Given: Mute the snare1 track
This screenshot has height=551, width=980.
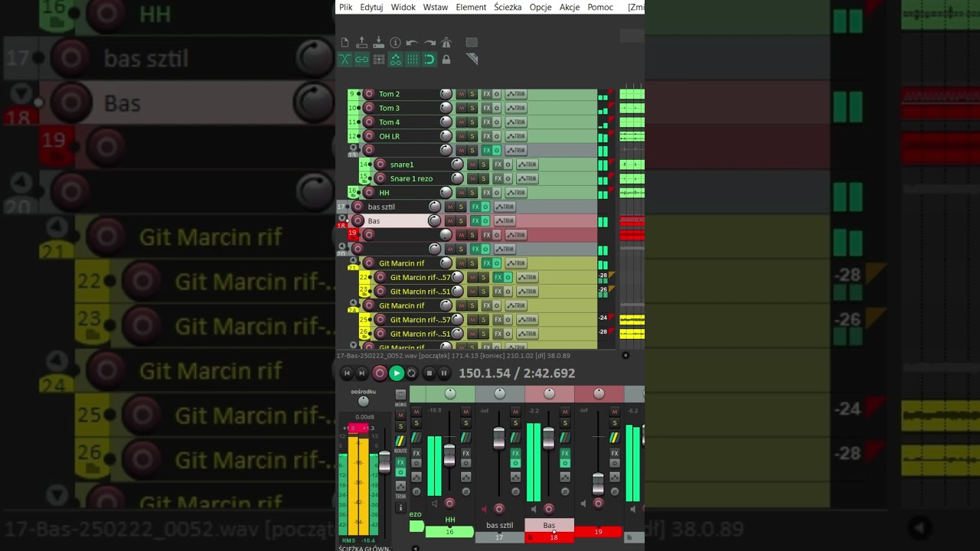Looking at the screenshot, I should click(x=472, y=165).
